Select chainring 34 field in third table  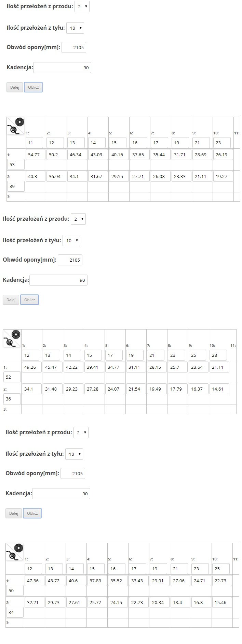click(x=15, y=612)
